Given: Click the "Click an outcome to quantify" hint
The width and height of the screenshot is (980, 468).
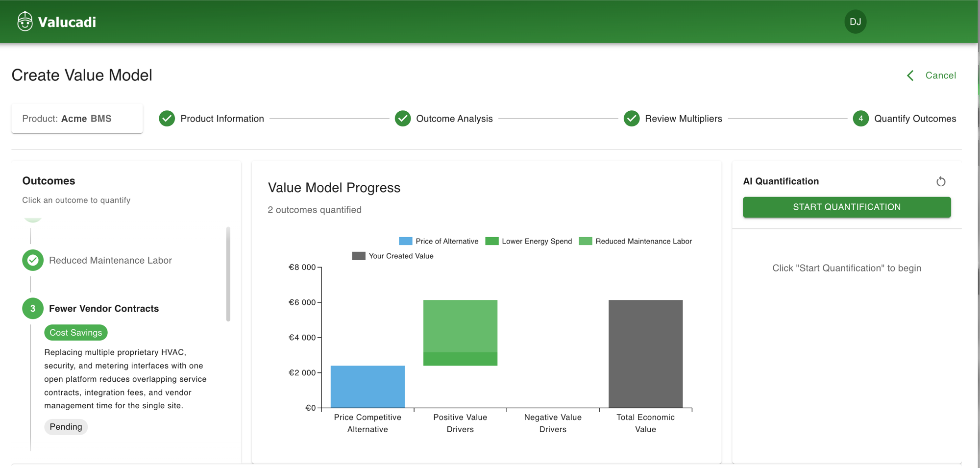Looking at the screenshot, I should (76, 200).
